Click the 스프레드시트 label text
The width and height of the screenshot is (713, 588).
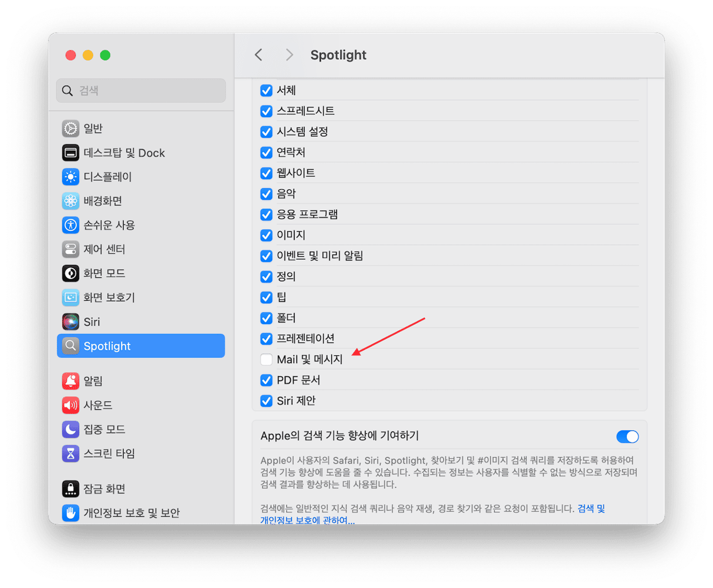[x=305, y=111]
